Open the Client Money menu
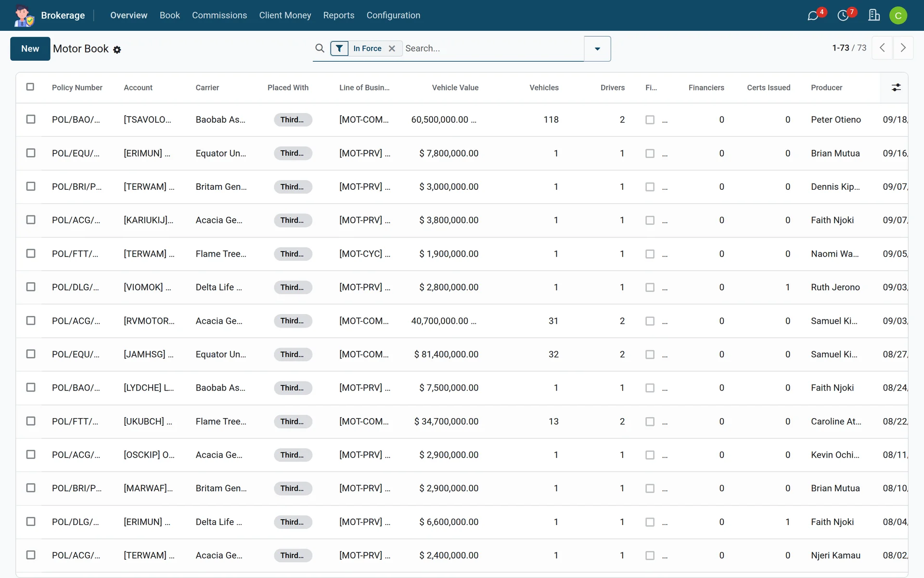The height and width of the screenshot is (578, 924). (x=285, y=15)
